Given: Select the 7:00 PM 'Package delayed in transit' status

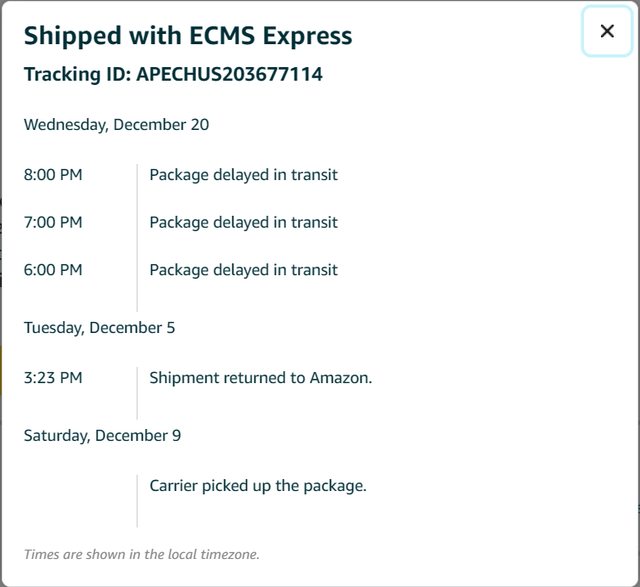Looking at the screenshot, I should (243, 222).
